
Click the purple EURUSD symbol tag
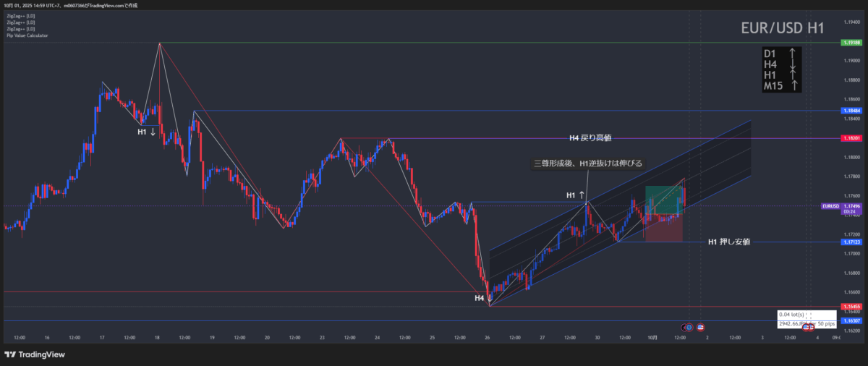click(830, 206)
